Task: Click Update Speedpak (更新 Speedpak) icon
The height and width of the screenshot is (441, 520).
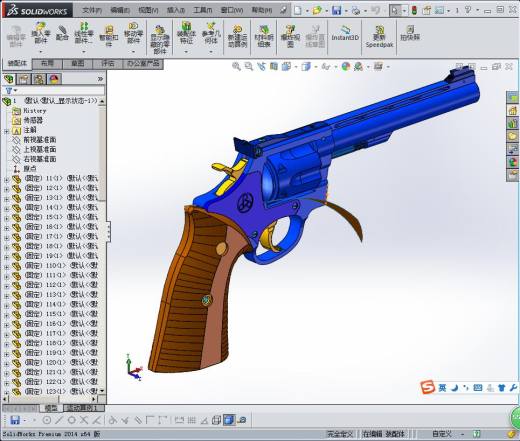Action: 379,36
